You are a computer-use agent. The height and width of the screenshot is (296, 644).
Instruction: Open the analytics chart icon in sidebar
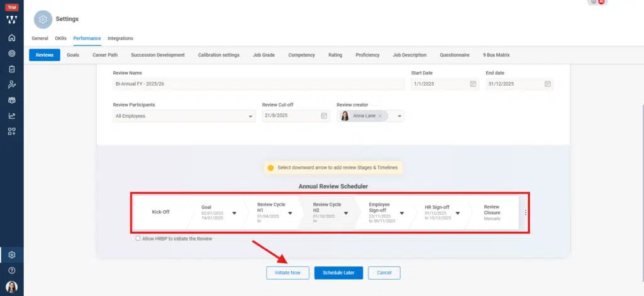tap(12, 116)
